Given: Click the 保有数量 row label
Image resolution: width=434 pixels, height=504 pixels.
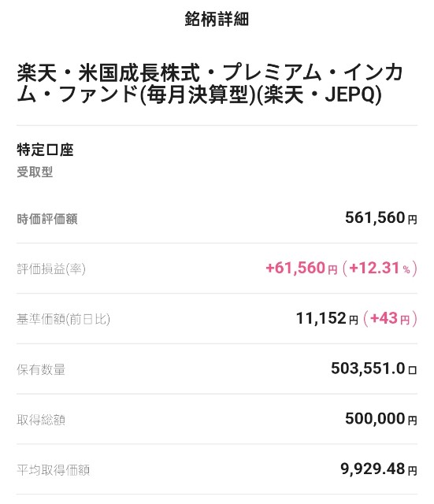Looking at the screenshot, I should (x=41, y=369).
